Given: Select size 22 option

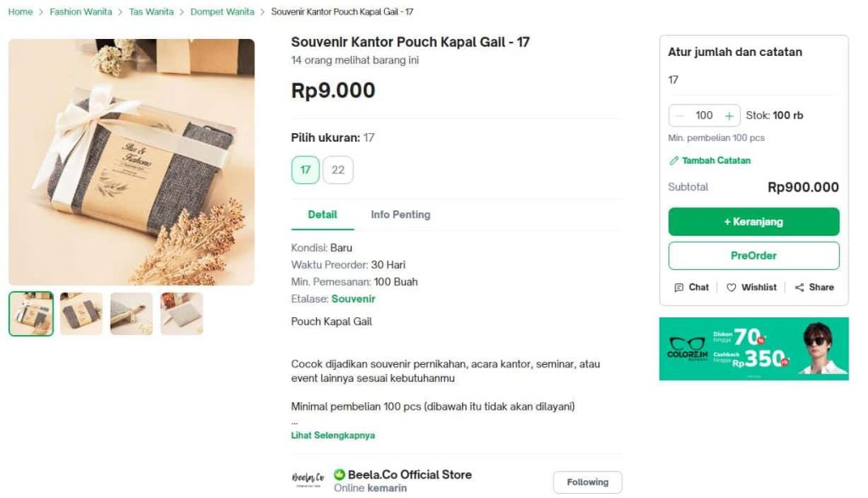Looking at the screenshot, I should click(337, 170).
